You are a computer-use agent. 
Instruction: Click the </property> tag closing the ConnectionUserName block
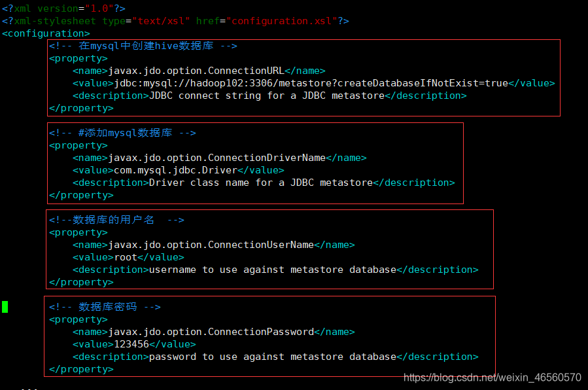pos(81,282)
